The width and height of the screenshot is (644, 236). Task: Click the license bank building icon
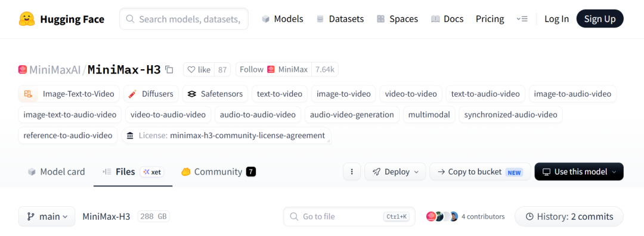pos(130,136)
